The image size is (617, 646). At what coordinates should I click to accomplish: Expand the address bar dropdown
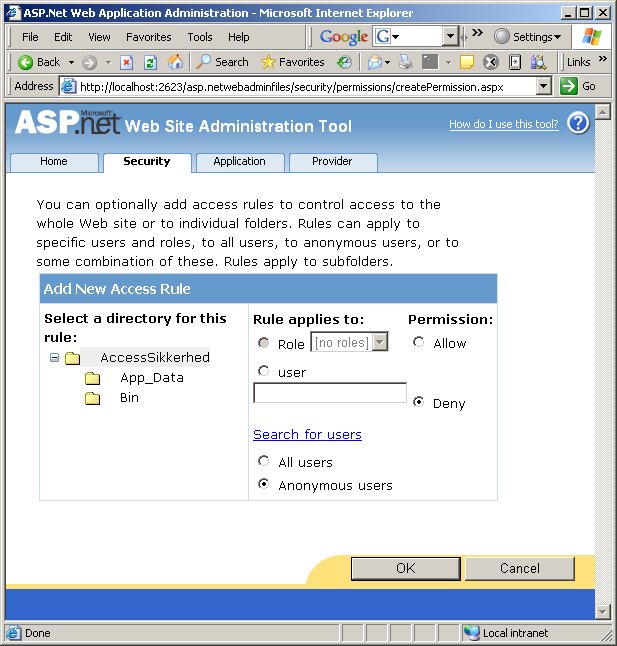(x=543, y=87)
